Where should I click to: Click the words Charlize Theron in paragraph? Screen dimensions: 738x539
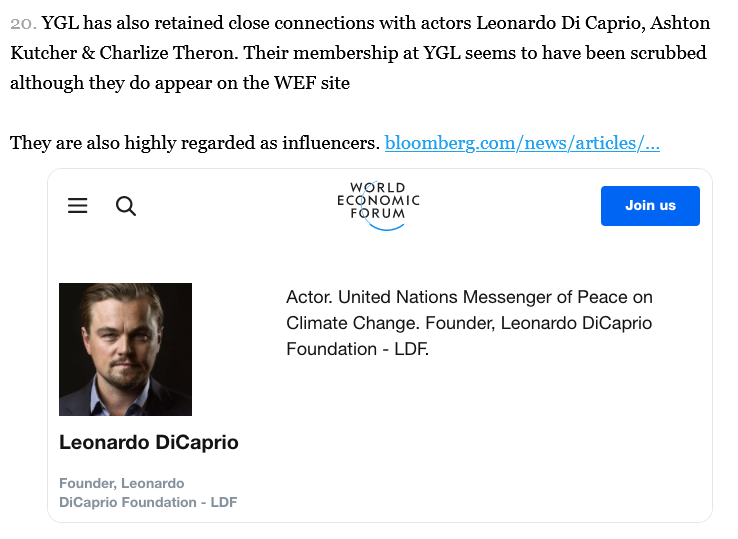(x=166, y=53)
